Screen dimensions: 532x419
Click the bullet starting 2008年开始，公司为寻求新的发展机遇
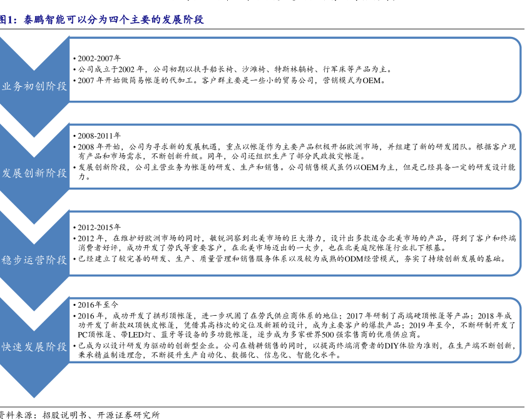(x=294, y=147)
